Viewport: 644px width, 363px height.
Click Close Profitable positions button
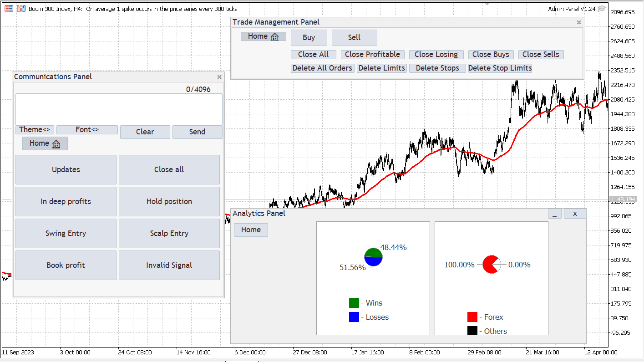pos(373,55)
